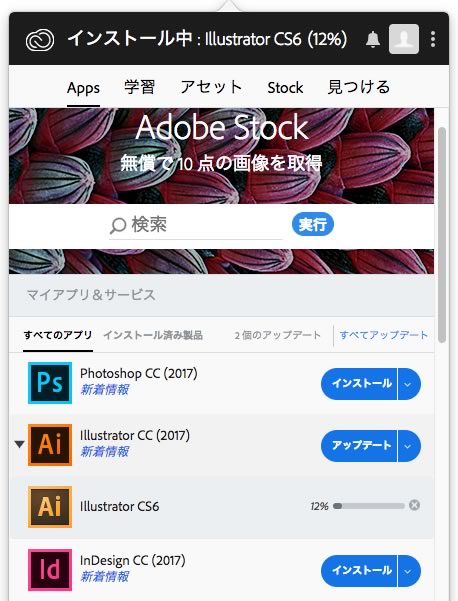Screen dimensions: 458x601
Task: Switch to the アセット tab
Action: click(211, 87)
